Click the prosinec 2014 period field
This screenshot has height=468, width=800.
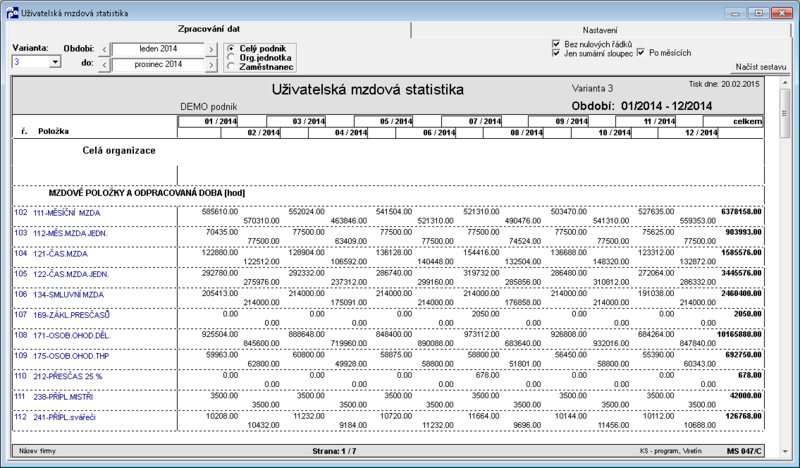pyautogui.click(x=158, y=64)
